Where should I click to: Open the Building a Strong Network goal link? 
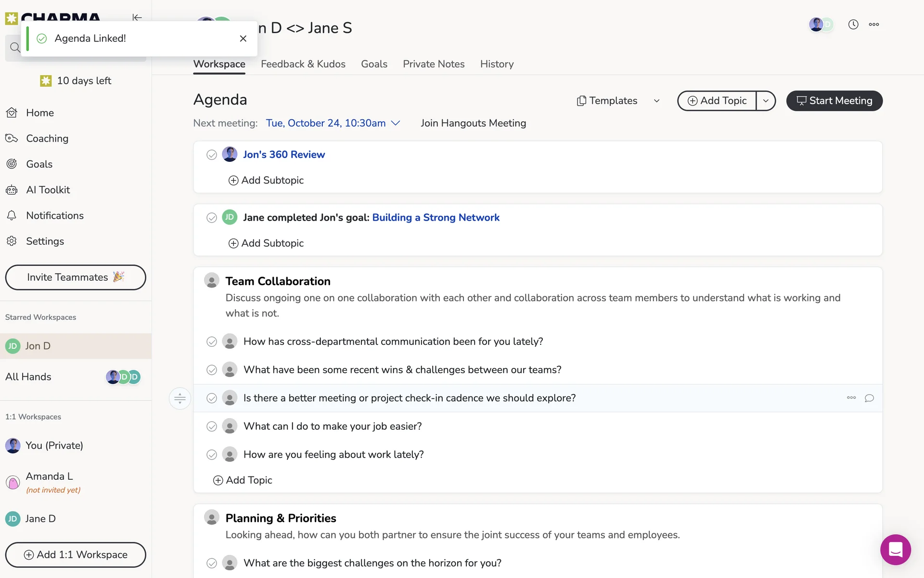(x=436, y=218)
